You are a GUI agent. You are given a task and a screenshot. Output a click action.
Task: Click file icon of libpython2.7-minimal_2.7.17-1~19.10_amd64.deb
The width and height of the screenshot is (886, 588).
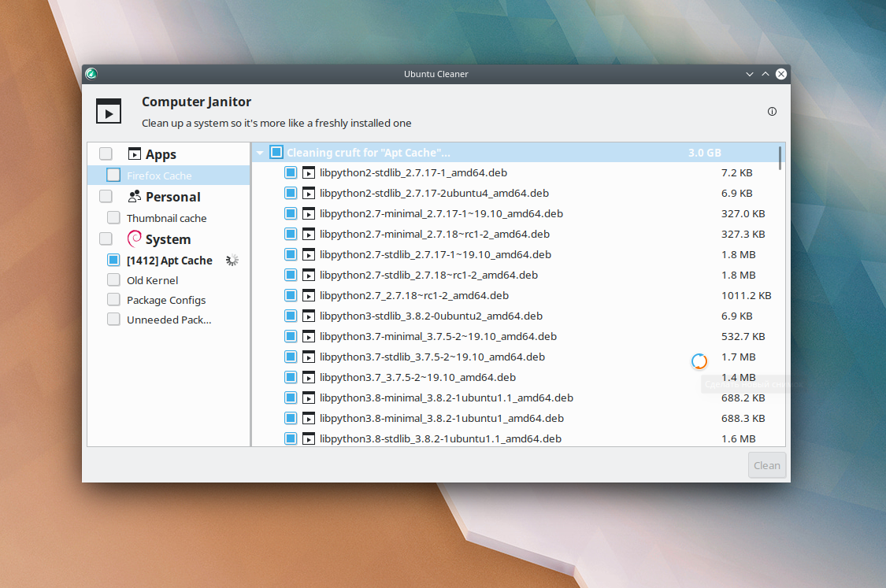click(x=309, y=213)
